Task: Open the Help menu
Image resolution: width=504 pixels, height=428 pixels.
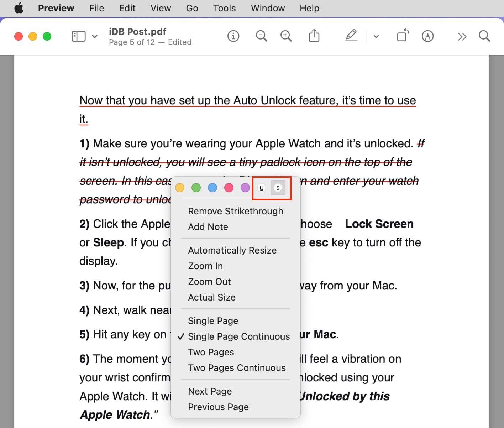Action: point(309,8)
